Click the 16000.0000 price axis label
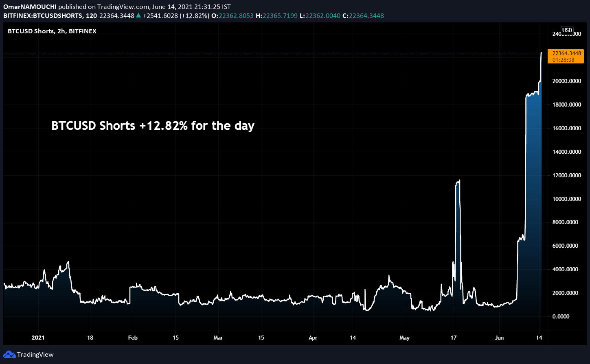The height and width of the screenshot is (364, 590). (x=566, y=129)
